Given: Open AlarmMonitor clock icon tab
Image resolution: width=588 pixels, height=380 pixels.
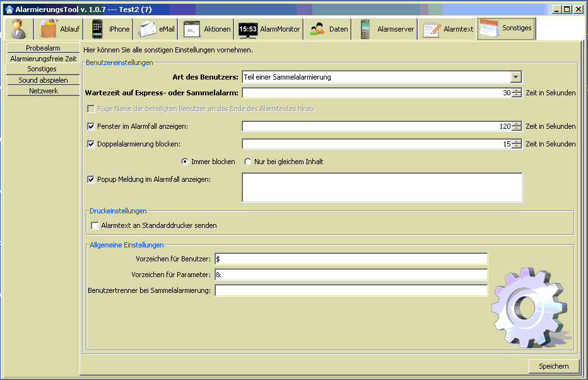Looking at the screenshot, I should pos(269,29).
